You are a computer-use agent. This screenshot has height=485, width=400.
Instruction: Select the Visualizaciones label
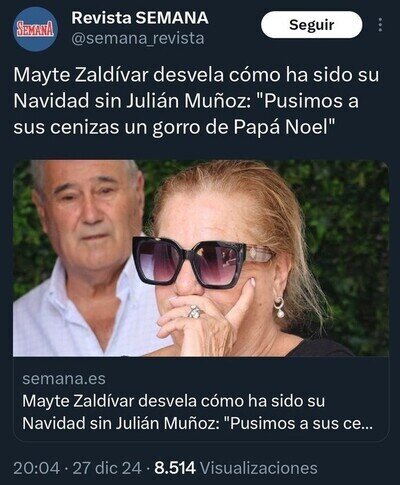point(259,468)
